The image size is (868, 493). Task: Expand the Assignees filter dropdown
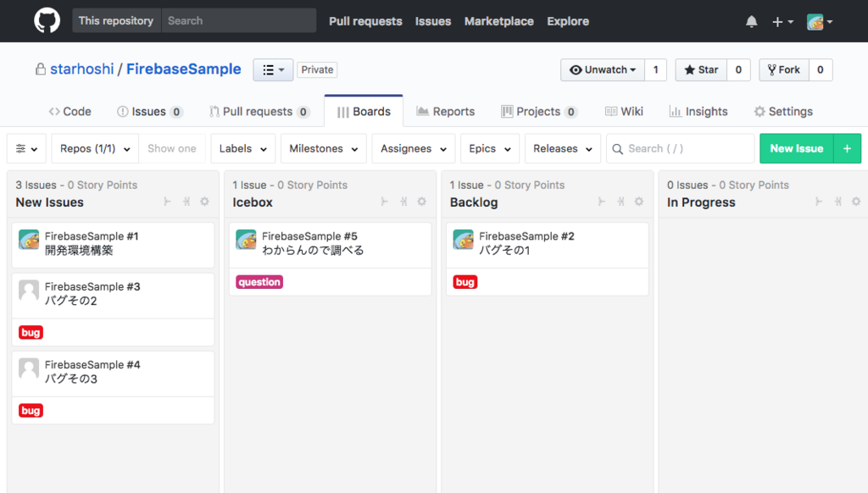(x=414, y=148)
